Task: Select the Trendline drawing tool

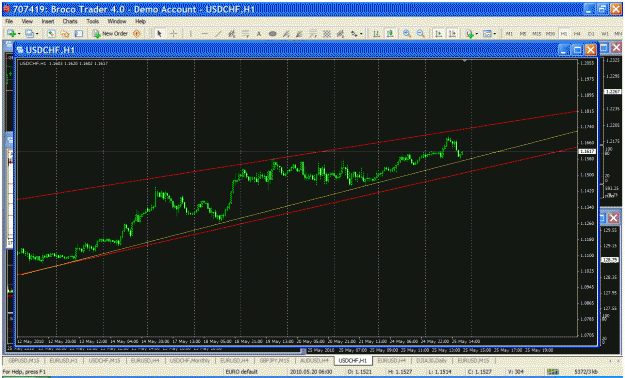Action: (x=218, y=34)
